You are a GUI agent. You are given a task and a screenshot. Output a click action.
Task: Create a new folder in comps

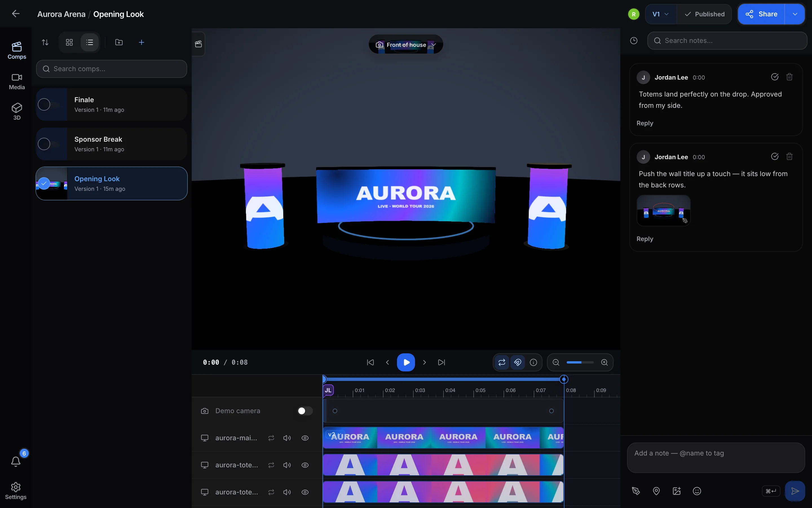[x=119, y=42]
